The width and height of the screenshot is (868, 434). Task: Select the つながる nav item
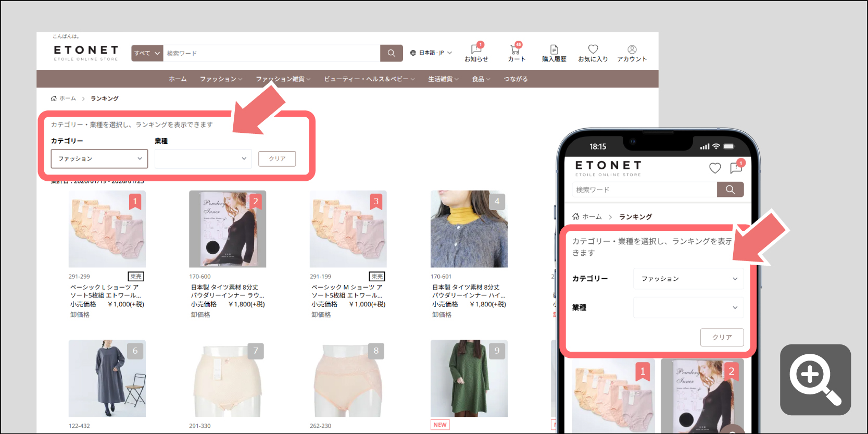(515, 79)
